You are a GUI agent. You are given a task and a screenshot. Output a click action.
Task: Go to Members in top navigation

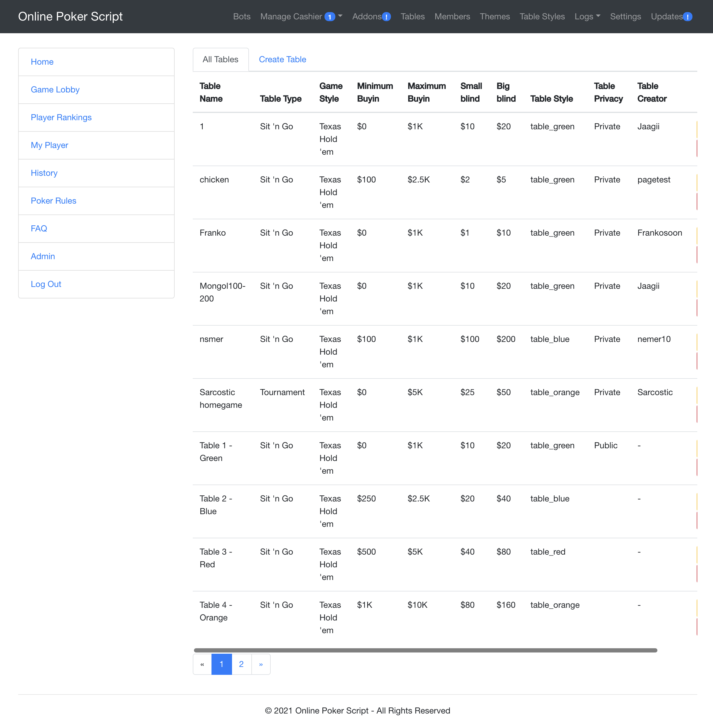452,17
